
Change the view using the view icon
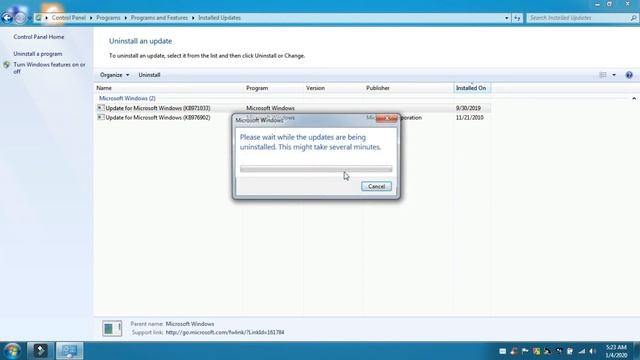coord(603,75)
